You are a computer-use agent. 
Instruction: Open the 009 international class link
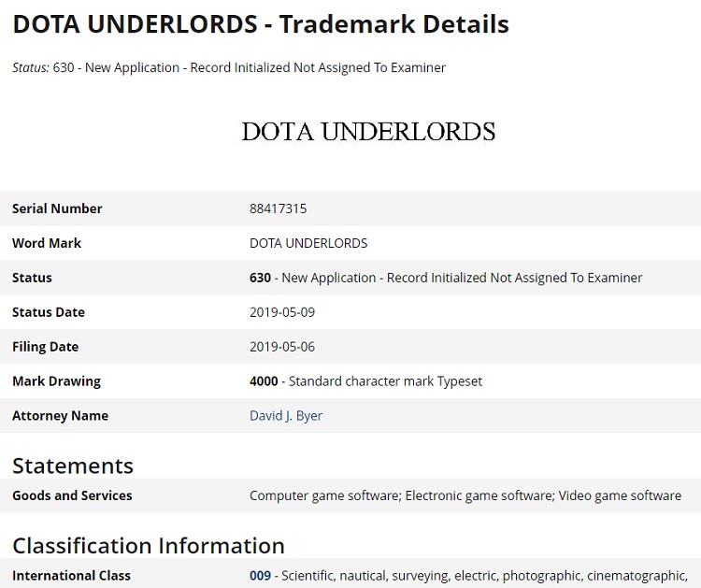point(260,576)
